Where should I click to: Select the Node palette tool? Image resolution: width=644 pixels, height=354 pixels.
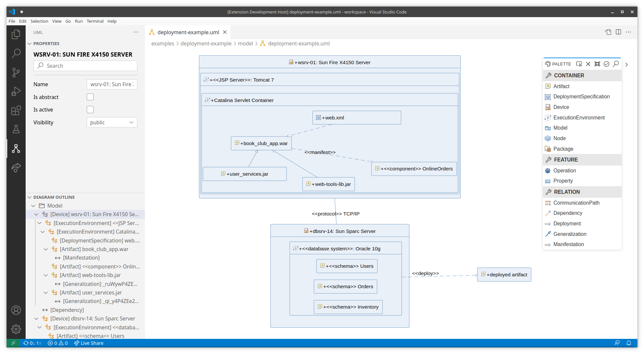tap(582, 139)
